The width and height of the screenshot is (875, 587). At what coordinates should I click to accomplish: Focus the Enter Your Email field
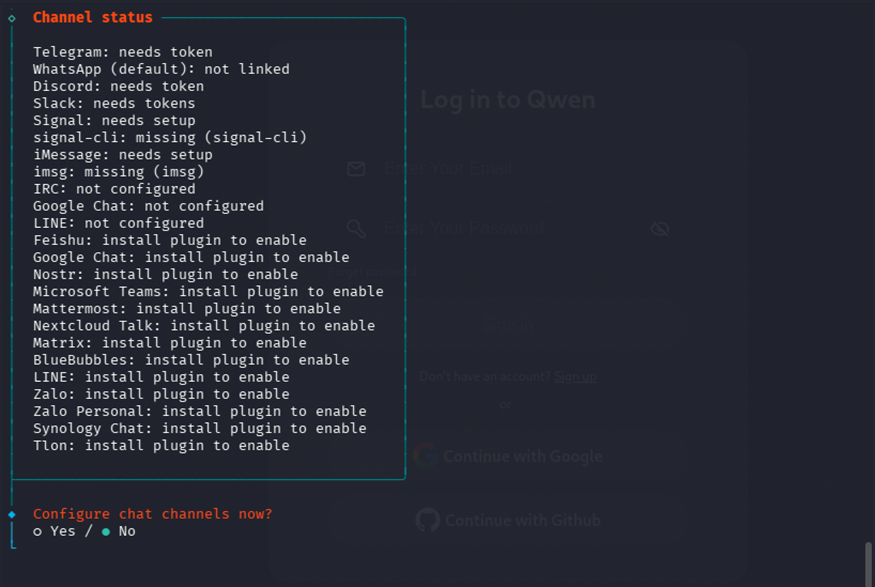[508, 169]
